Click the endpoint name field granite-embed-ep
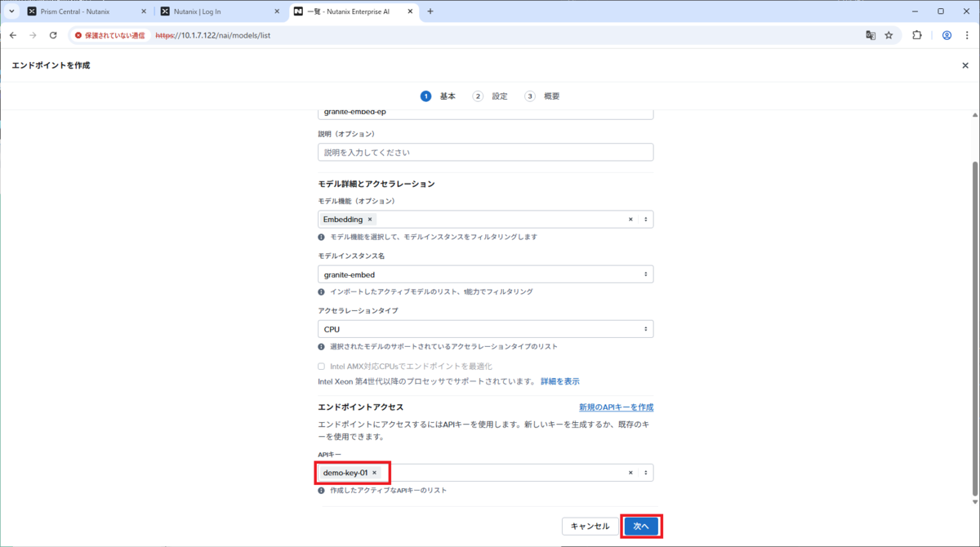The height and width of the screenshot is (547, 980). [x=485, y=113]
